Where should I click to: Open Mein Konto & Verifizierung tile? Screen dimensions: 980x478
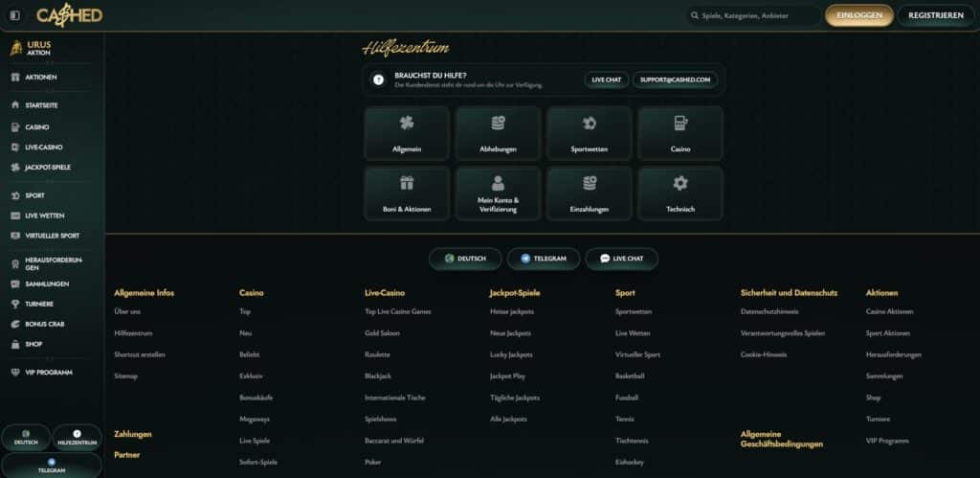tap(498, 193)
